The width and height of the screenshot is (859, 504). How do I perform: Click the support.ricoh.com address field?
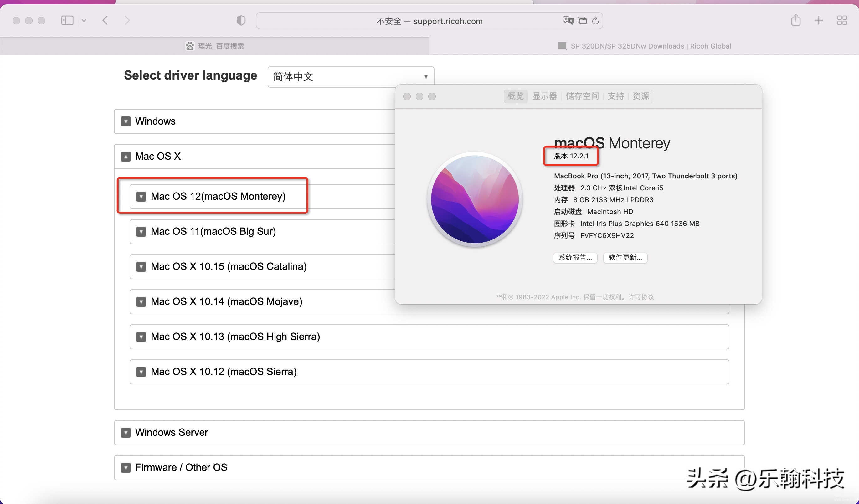click(x=429, y=21)
